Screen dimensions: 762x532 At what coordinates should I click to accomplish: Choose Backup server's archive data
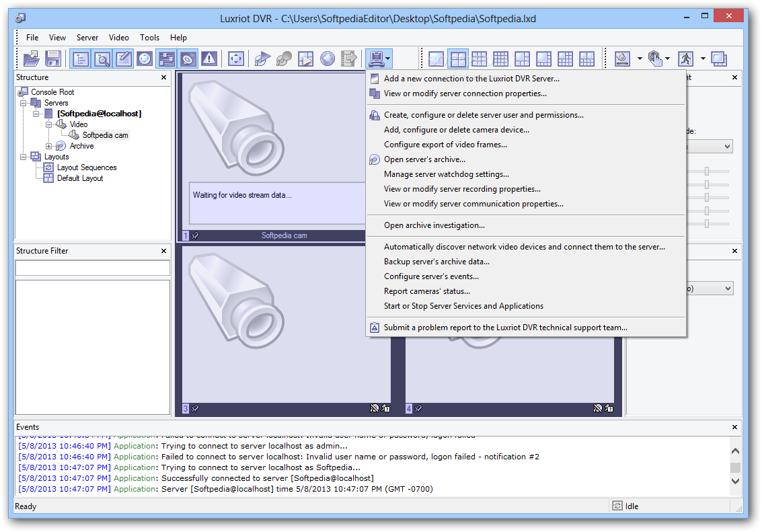coord(526,262)
